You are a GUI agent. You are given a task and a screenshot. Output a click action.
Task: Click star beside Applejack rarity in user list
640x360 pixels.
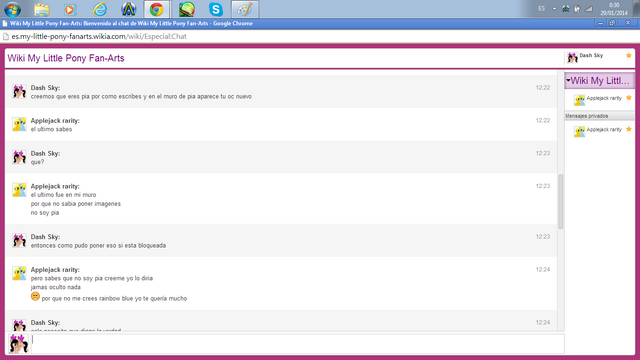[x=629, y=98]
